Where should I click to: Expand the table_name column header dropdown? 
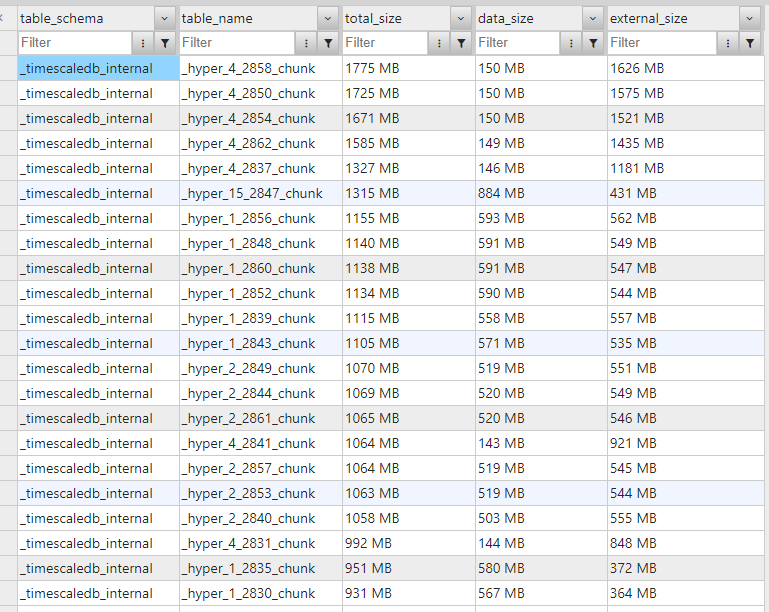click(x=328, y=19)
